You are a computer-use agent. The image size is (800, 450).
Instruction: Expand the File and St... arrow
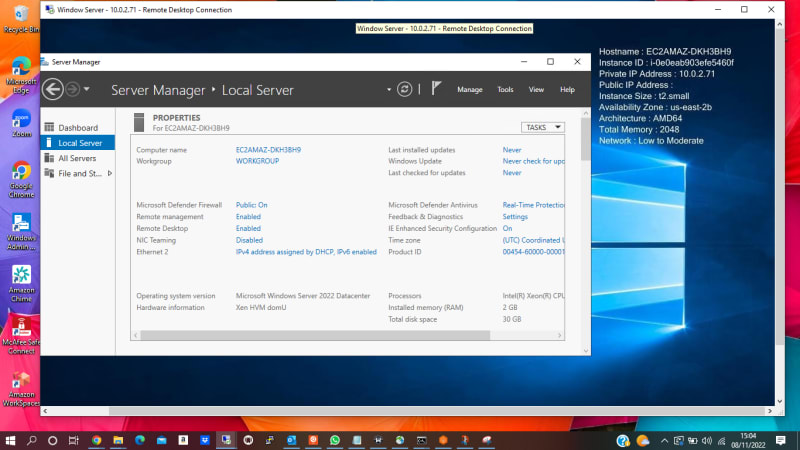110,173
